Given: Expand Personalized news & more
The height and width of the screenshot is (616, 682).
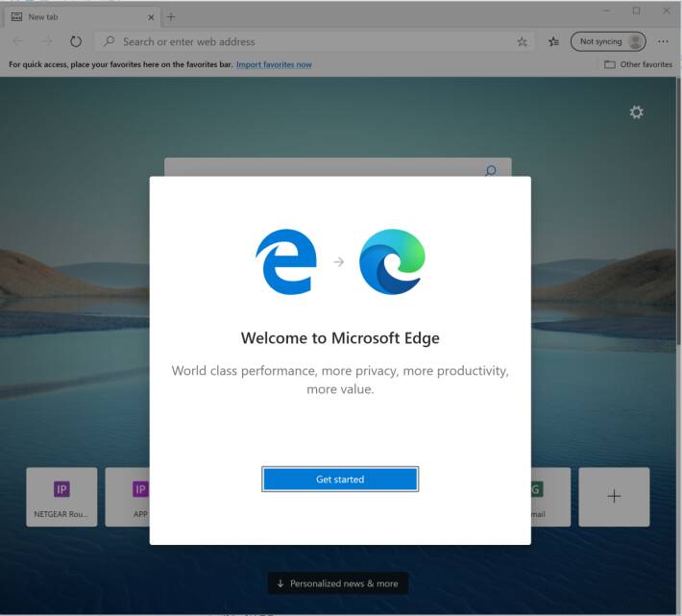Looking at the screenshot, I should pos(337,583).
